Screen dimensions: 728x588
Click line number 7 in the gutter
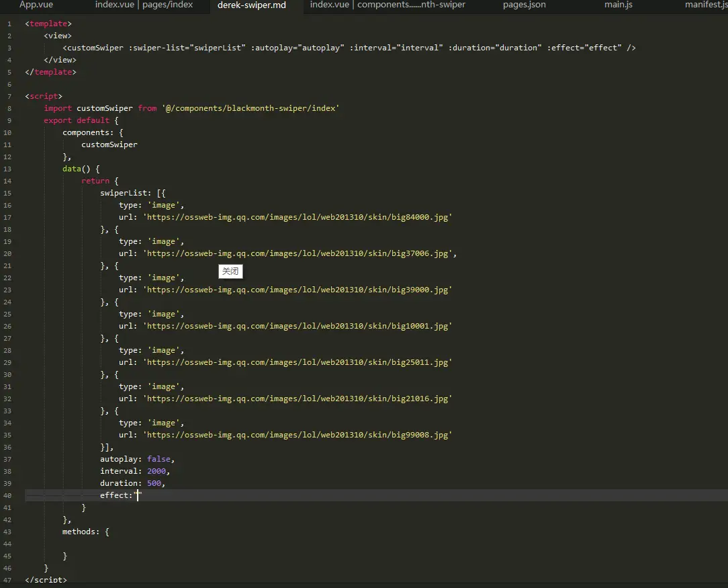[x=9, y=96]
